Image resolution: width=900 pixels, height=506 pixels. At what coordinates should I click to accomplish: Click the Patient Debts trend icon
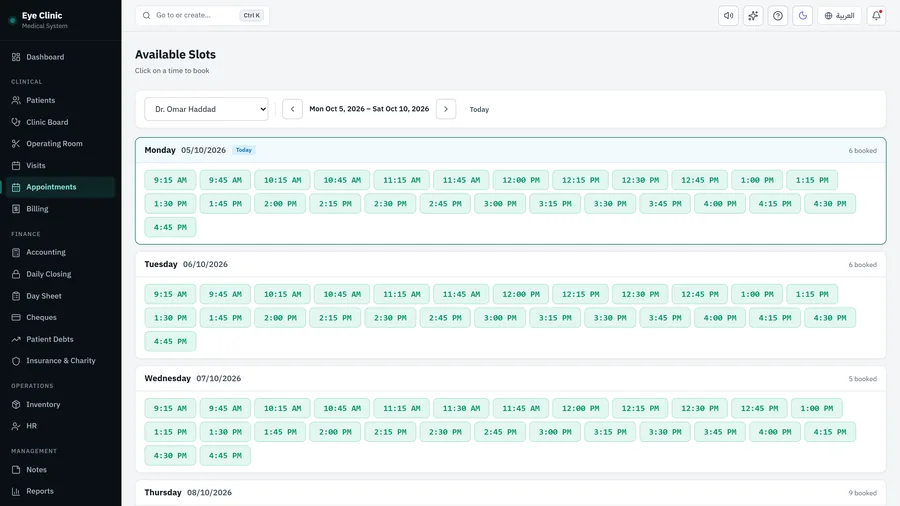16,339
